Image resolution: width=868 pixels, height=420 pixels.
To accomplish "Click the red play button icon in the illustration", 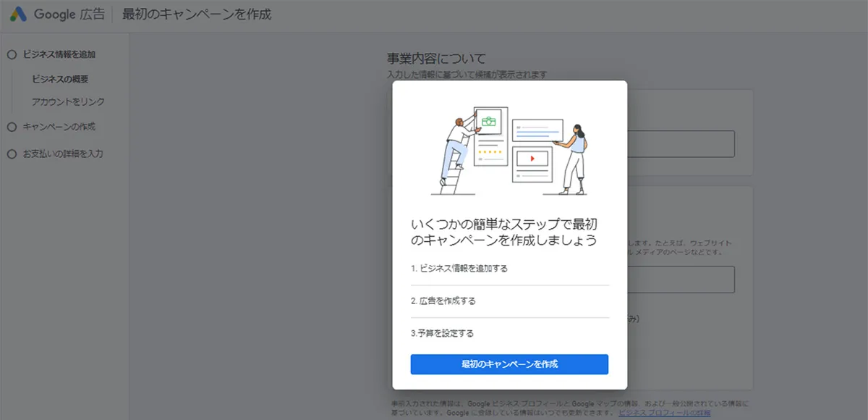I will (532, 159).
